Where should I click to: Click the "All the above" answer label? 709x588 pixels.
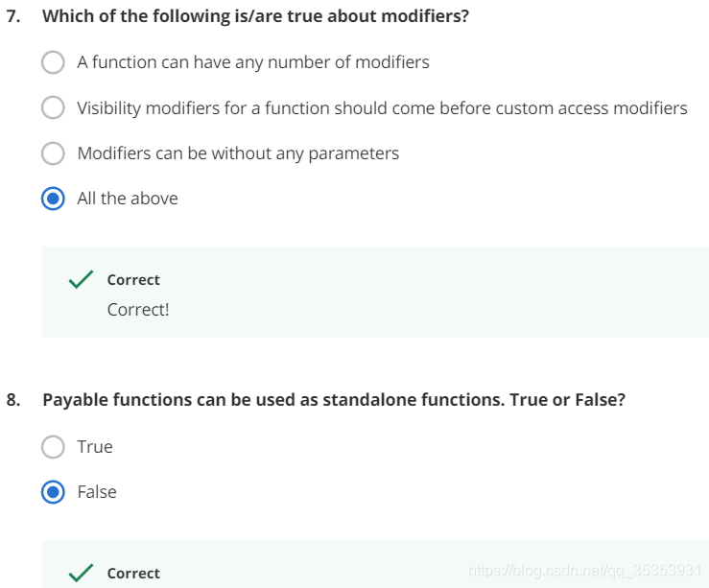pyautogui.click(x=128, y=199)
